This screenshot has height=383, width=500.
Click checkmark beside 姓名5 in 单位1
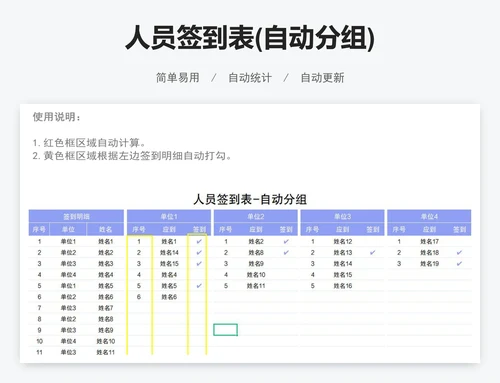(199, 286)
